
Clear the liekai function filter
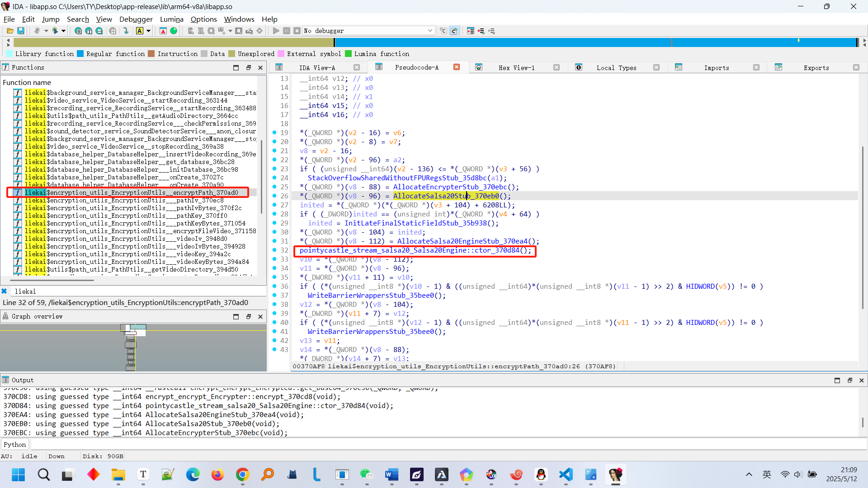(x=4, y=291)
